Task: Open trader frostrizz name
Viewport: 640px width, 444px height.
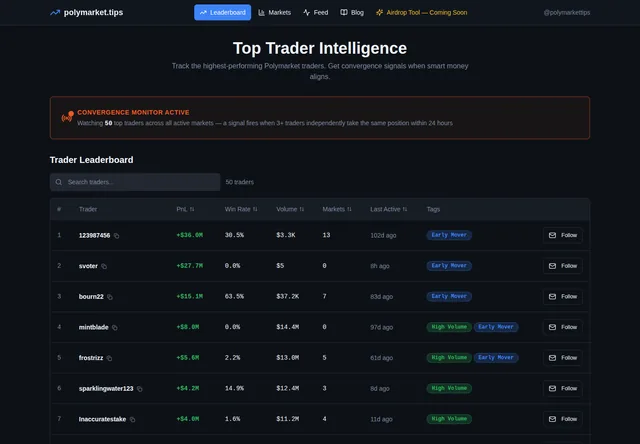Action: tap(91, 358)
